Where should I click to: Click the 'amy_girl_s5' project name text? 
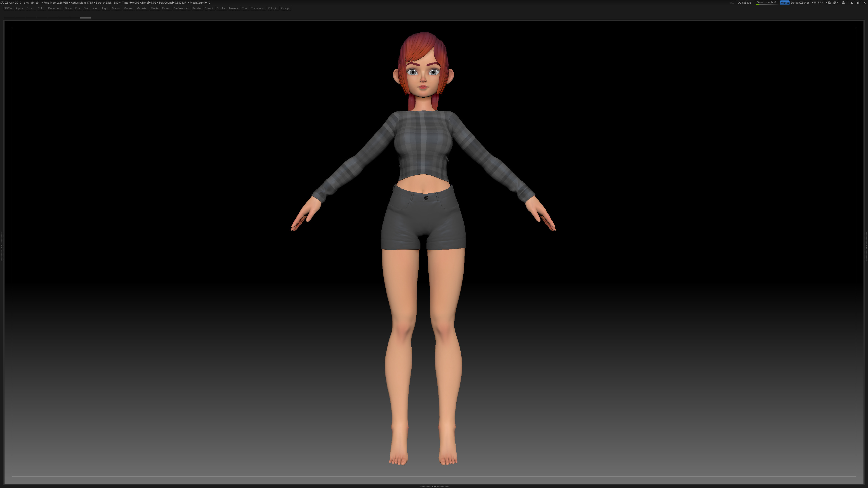pos(31,3)
